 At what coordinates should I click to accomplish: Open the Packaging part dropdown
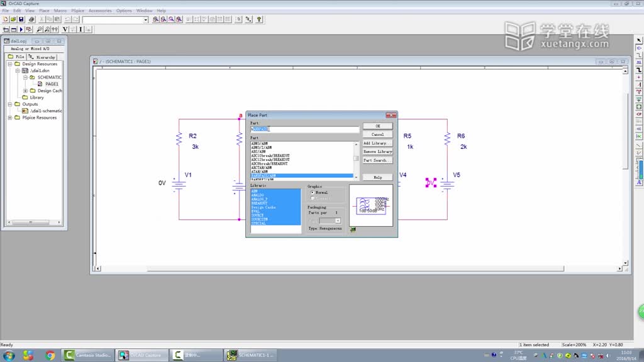pos(338,221)
